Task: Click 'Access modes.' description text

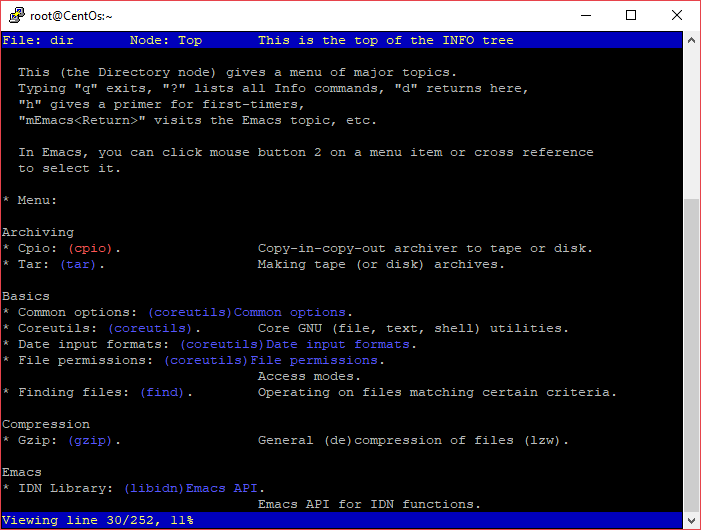Action: [x=309, y=377]
